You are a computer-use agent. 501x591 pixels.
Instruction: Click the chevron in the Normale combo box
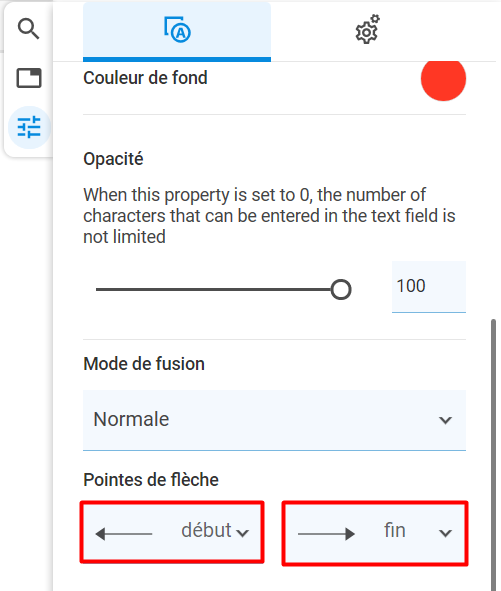pyautogui.click(x=445, y=420)
